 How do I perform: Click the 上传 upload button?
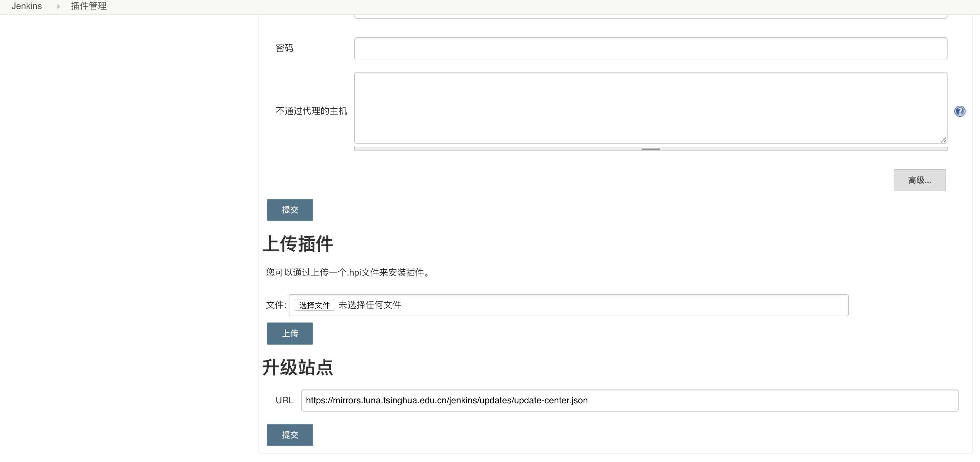[290, 334]
